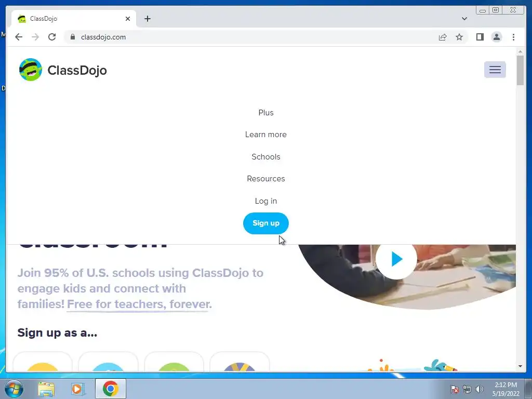Bookmark this tab with the star icon

[x=459, y=37]
